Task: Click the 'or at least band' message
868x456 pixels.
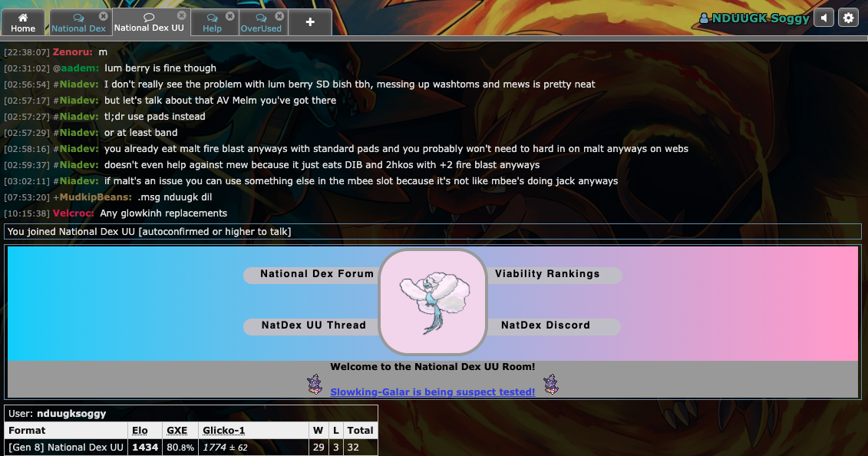Action: [x=140, y=132]
